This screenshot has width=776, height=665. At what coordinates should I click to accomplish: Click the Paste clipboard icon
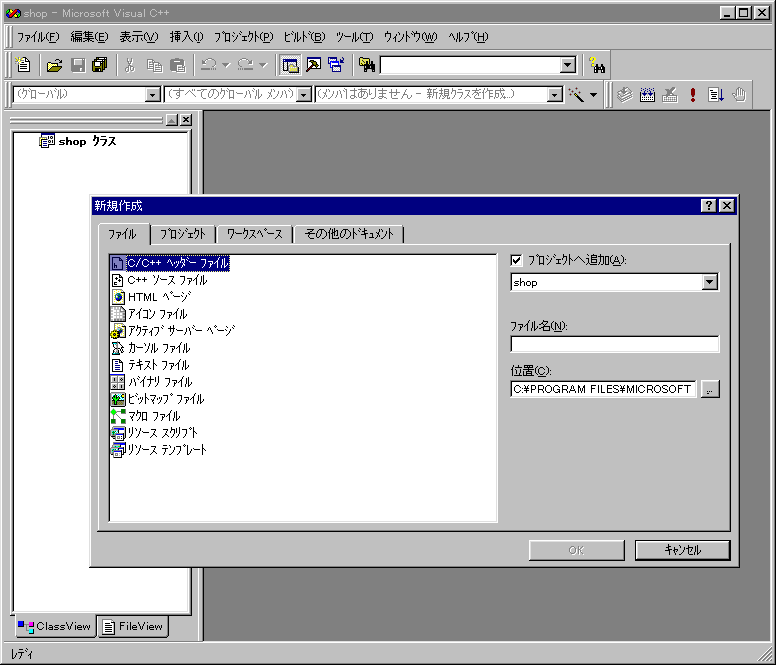click(177, 65)
